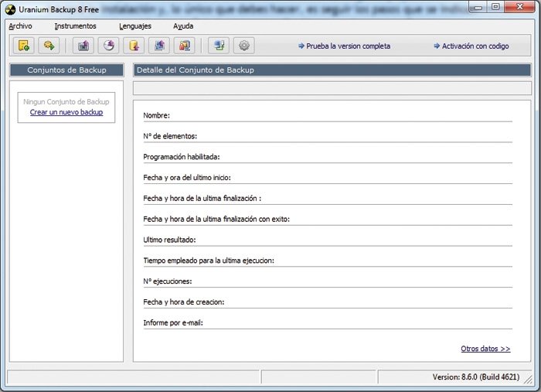Click 'Tiempo empleado para la ultima ejecucion:' label
The width and height of the screenshot is (541, 392).
tap(209, 261)
